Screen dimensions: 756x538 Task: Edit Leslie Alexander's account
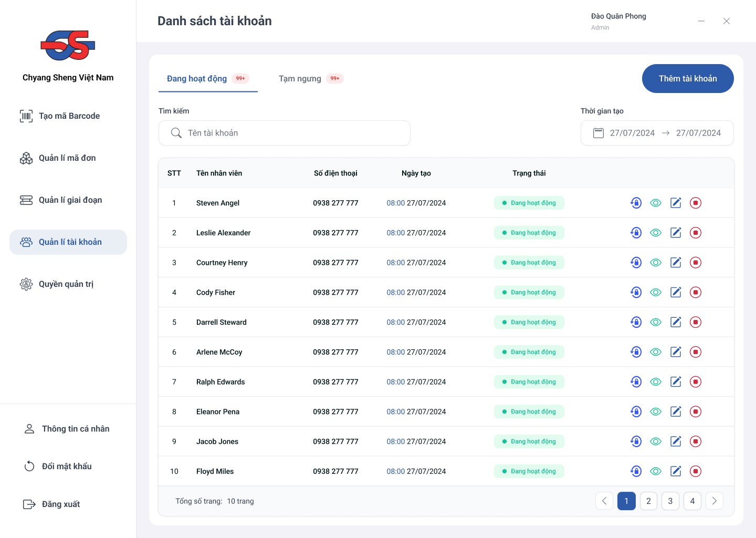(676, 233)
